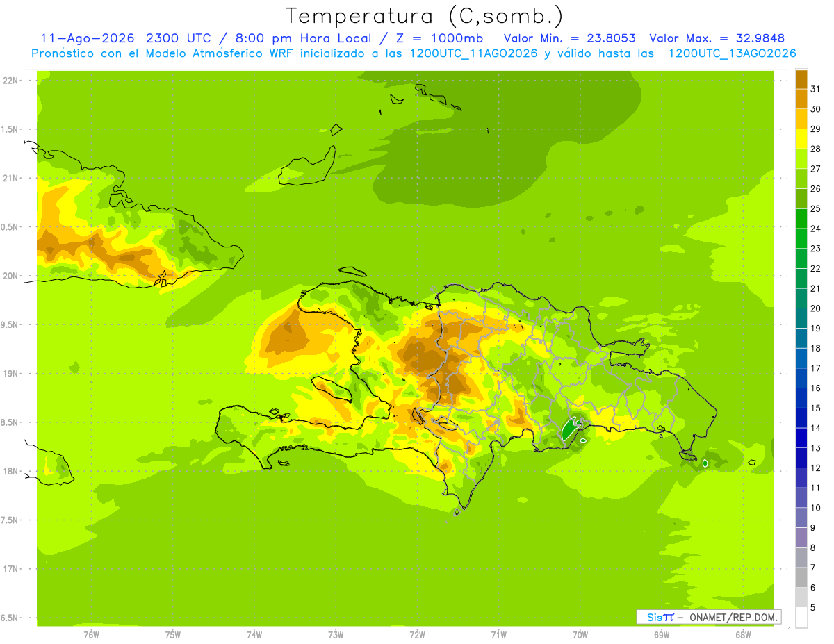Click the legend value "28"
Screen dimensions: 834x644
[x=815, y=149]
